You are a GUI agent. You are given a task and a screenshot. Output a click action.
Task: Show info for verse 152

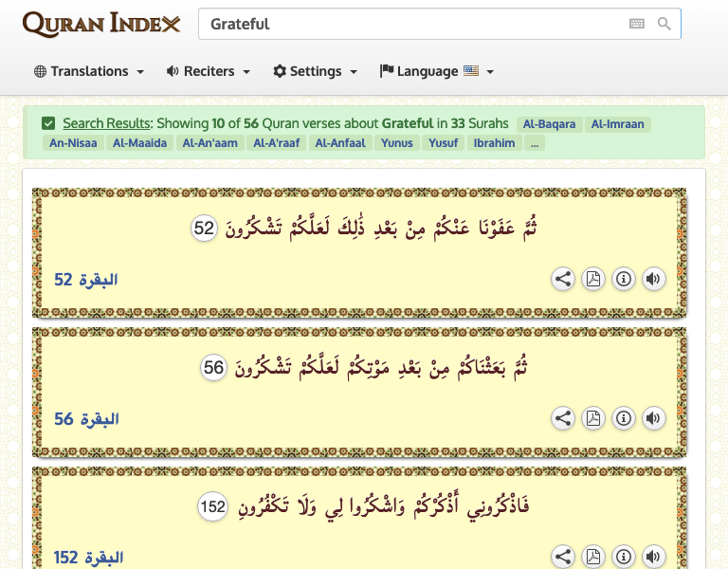click(623, 557)
